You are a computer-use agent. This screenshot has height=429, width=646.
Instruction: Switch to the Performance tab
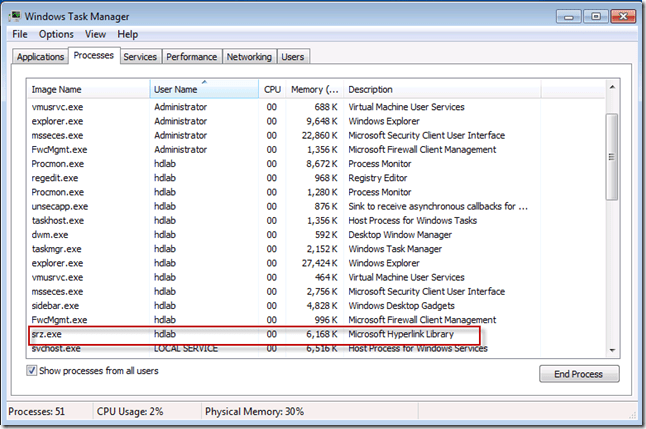pyautogui.click(x=191, y=57)
